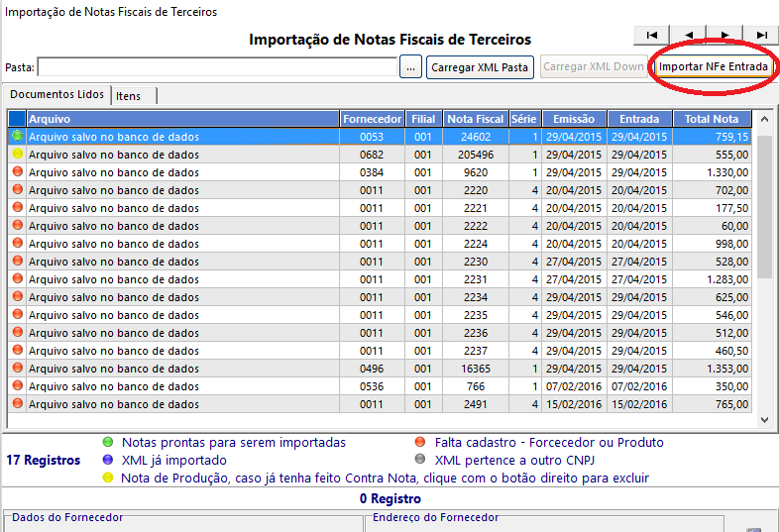Screen dimensions: 780x532
Task: Click legend text XML pertence a outro CNPJ
Action: click(x=514, y=461)
